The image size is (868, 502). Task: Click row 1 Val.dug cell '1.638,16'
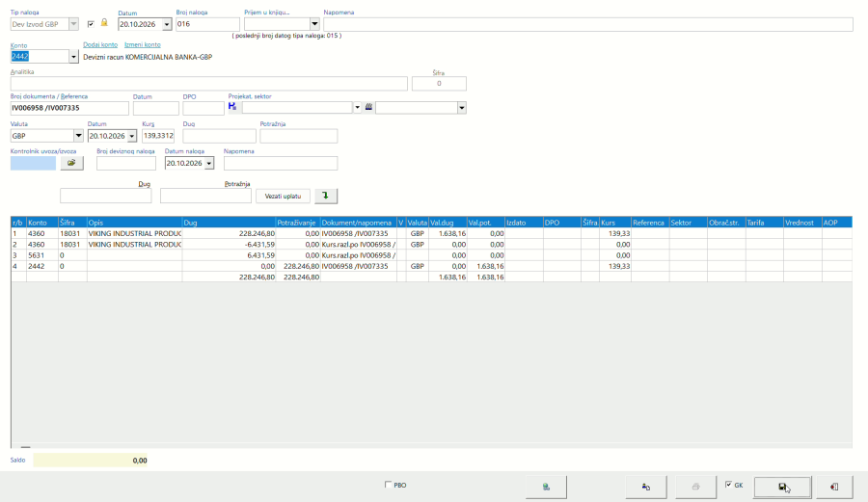(448, 233)
